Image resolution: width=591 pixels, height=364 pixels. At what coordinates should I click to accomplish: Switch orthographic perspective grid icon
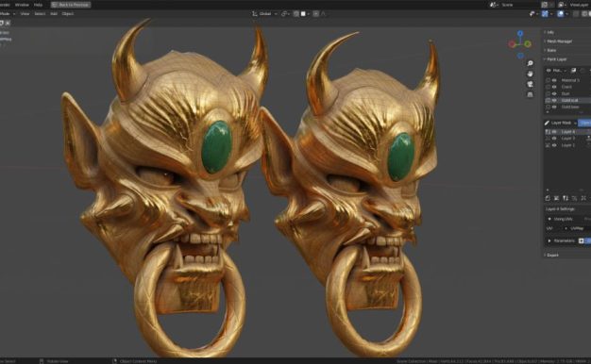[530, 94]
